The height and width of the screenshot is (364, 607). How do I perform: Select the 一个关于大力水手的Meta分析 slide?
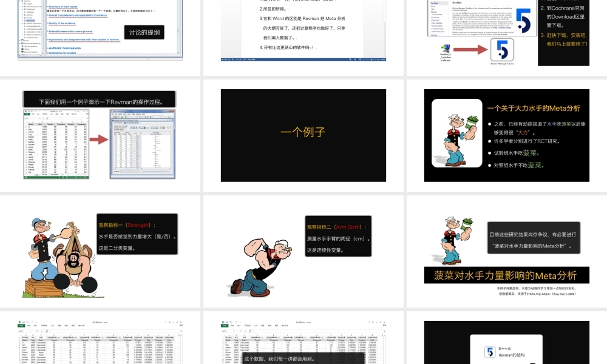tap(506, 135)
